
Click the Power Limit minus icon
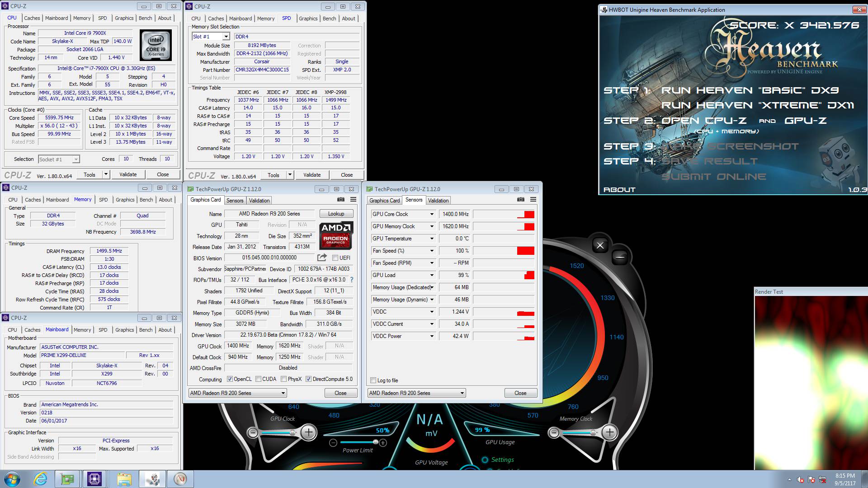pyautogui.click(x=333, y=443)
